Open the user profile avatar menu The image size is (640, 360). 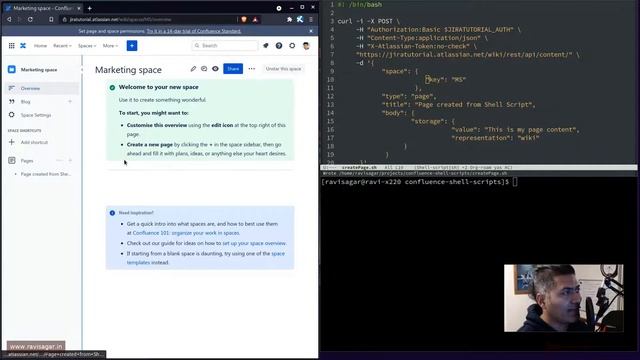306,46
